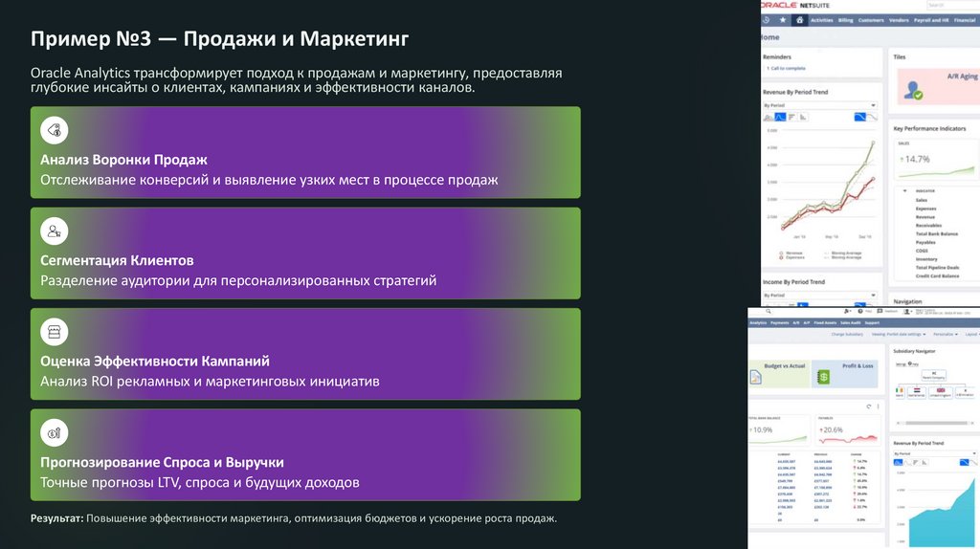The width and height of the screenshot is (980, 549).
Task: Open the Total Bank Balance indicator link
Action: point(936,233)
